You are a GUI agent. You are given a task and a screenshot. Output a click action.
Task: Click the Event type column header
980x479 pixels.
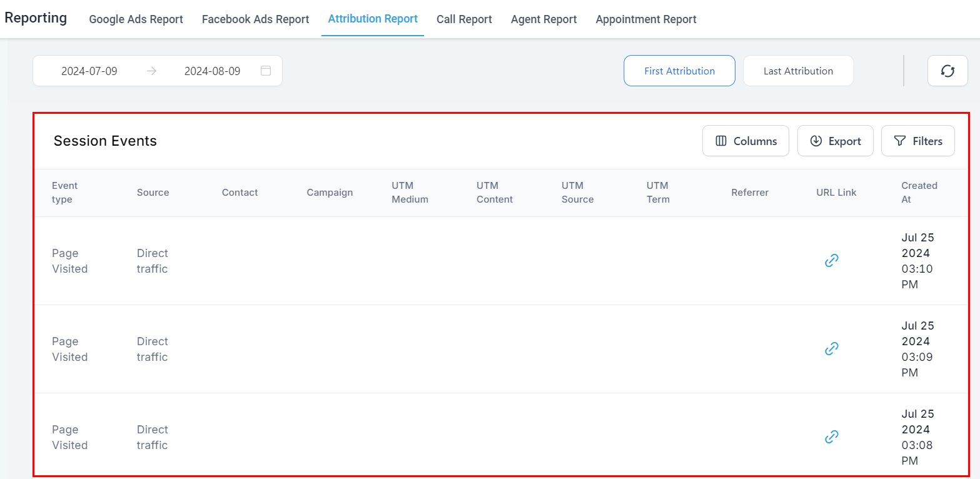pos(65,193)
